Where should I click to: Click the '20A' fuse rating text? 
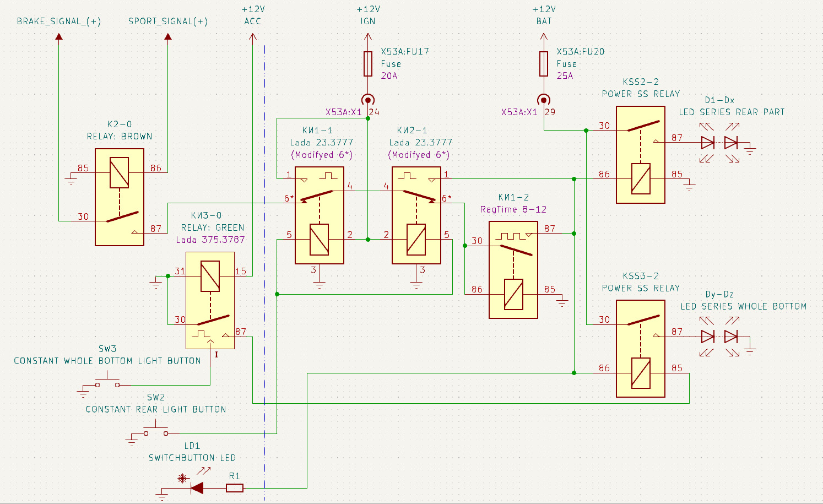(389, 75)
